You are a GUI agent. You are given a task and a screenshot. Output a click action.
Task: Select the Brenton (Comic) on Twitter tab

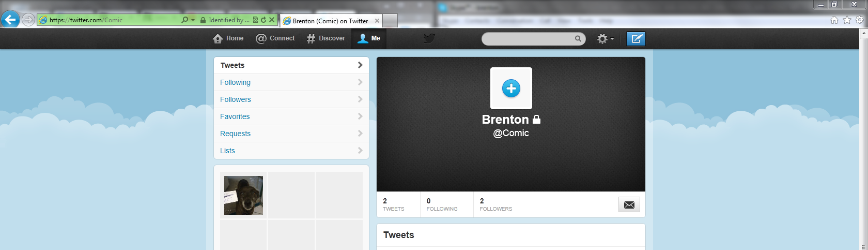tap(330, 21)
